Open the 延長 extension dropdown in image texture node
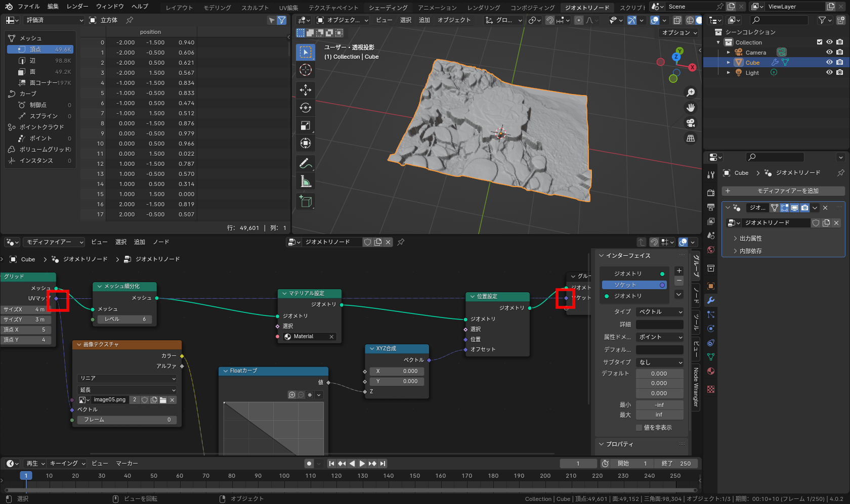This screenshot has height=504, width=850. 127,390
